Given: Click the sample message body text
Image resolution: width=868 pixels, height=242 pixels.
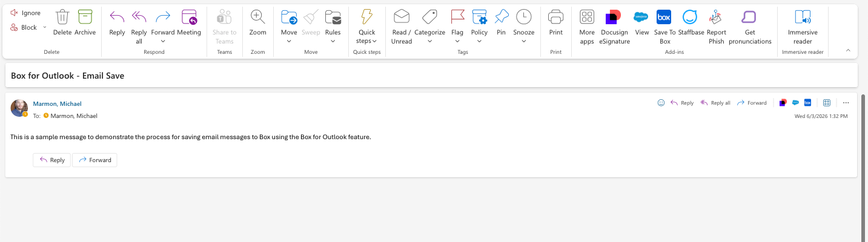Looking at the screenshot, I should 190,137.
